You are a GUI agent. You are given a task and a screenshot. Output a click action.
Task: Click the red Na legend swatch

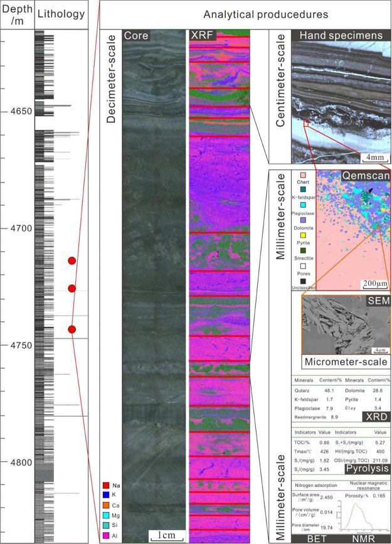[107, 485]
